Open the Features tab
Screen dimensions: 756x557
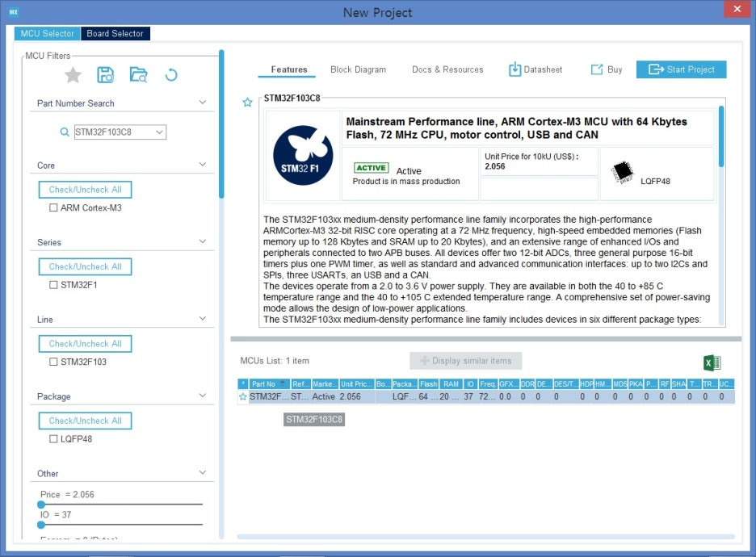coord(289,69)
